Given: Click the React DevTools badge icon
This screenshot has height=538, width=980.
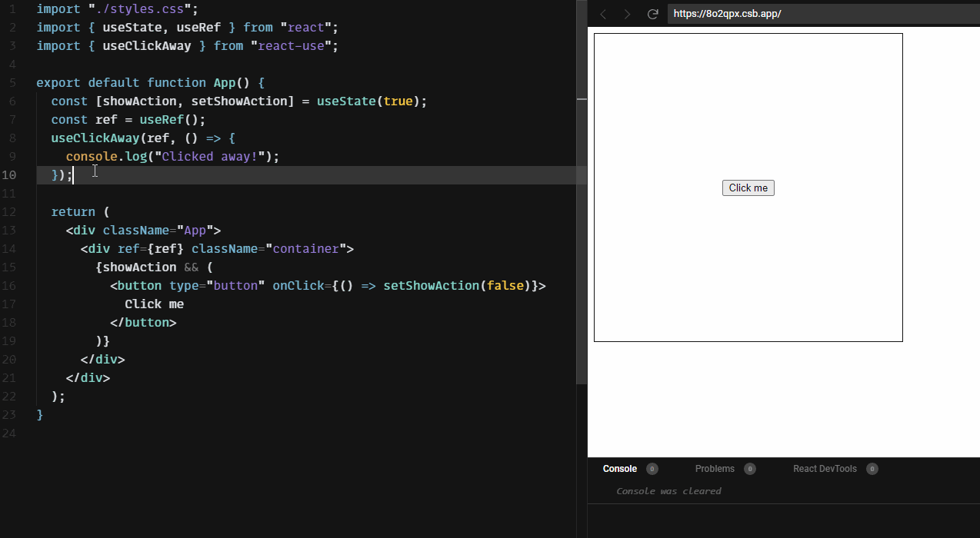Looking at the screenshot, I should pos(872,468).
